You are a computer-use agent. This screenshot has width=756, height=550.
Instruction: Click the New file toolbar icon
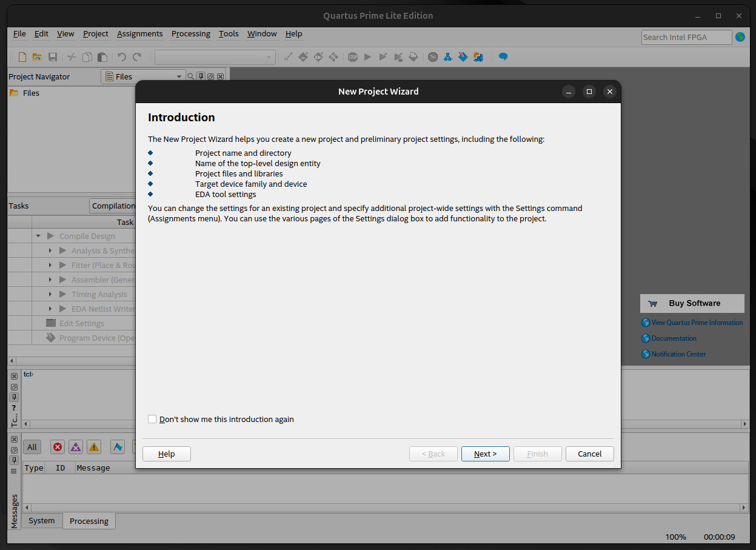(22, 57)
